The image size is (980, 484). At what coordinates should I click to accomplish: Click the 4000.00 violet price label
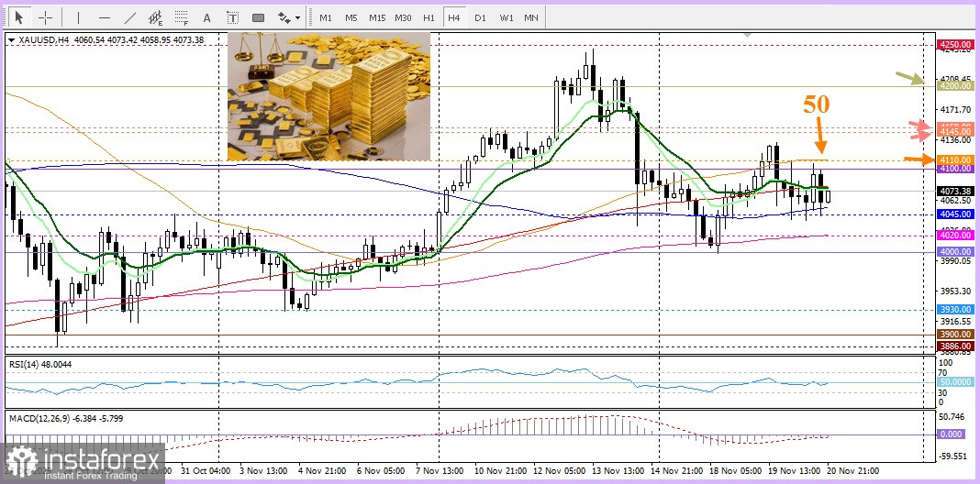point(955,252)
